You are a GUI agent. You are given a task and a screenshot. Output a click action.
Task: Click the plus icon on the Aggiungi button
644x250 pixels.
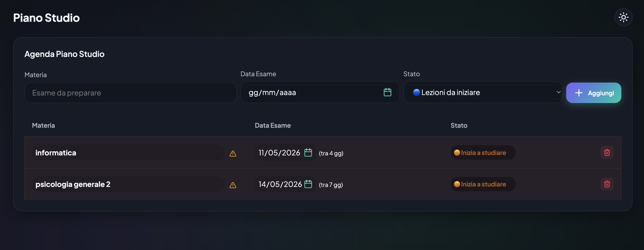[x=578, y=93]
